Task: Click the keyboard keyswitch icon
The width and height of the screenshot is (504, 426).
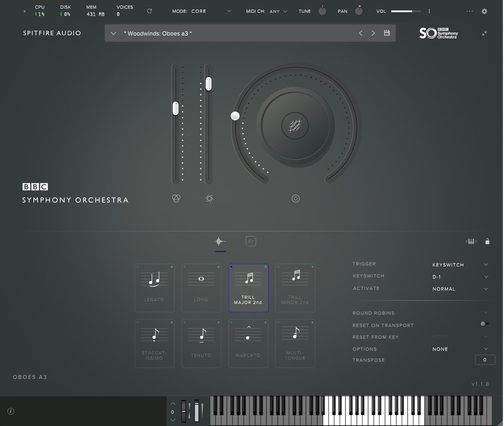Action: [471, 241]
